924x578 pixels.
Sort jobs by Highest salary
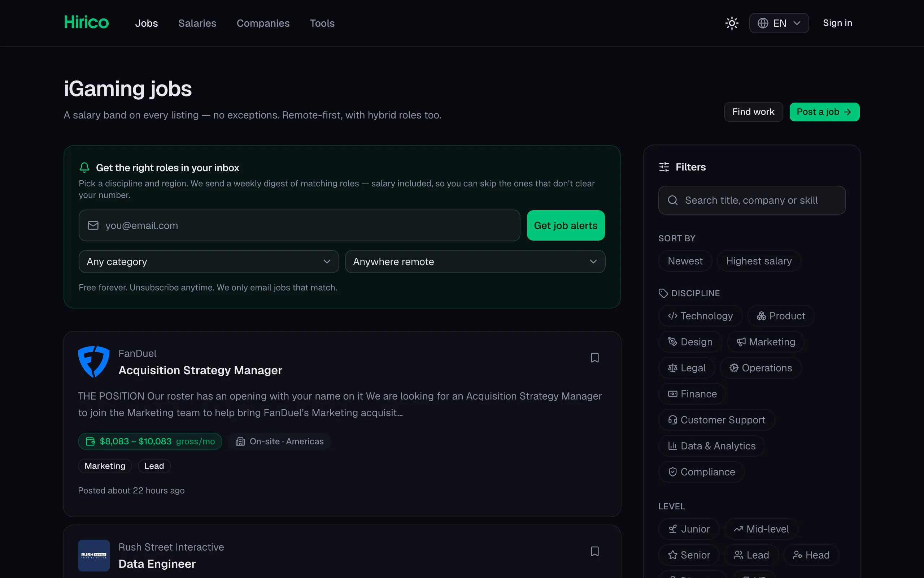pos(759,261)
